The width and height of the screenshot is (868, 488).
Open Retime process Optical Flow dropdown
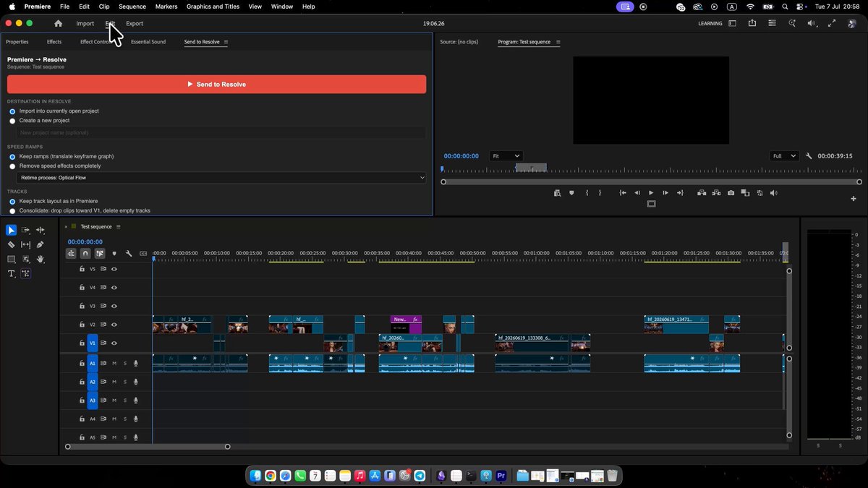click(222, 177)
